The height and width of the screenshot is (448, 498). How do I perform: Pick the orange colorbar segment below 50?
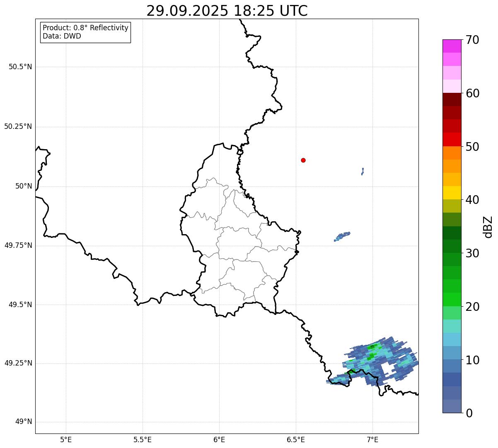click(452, 153)
